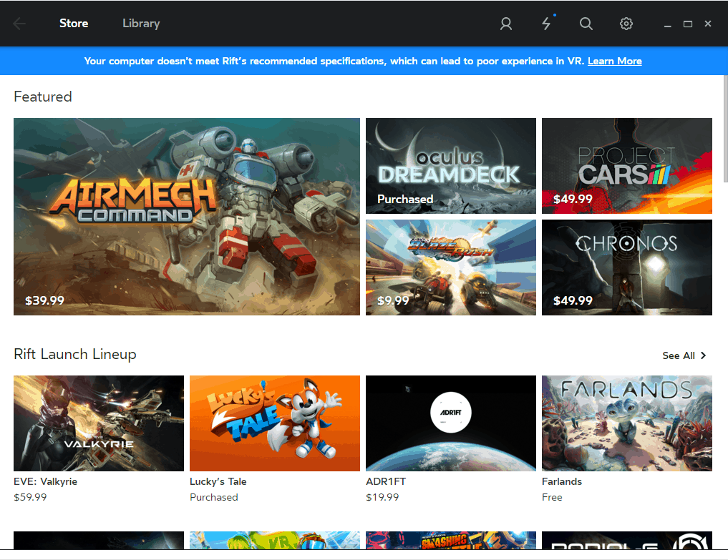Image resolution: width=728 pixels, height=560 pixels.
Task: Click the magnifying glass search icon
Action: pyautogui.click(x=586, y=24)
